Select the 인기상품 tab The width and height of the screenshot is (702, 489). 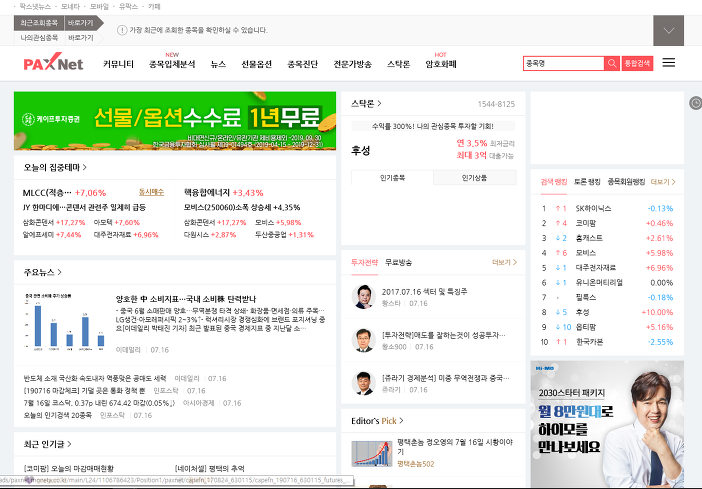(x=475, y=178)
